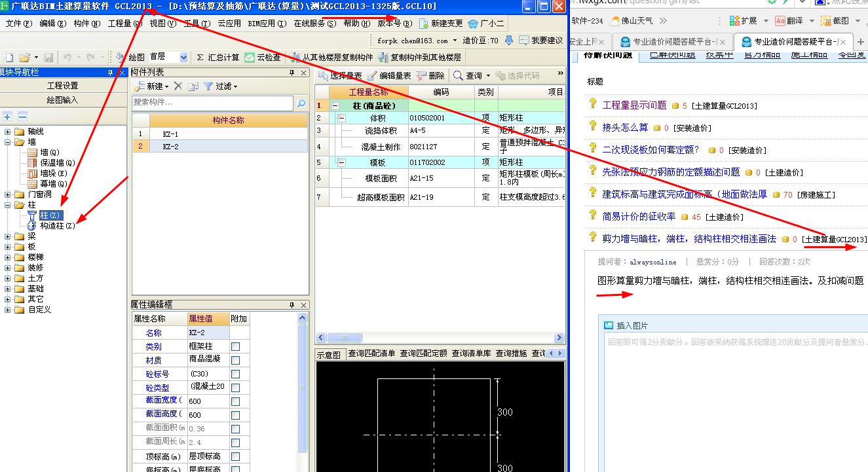Viewport: 868px width, 472px height.
Task: Open the 首层 floor dropdown
Action: (x=183, y=58)
